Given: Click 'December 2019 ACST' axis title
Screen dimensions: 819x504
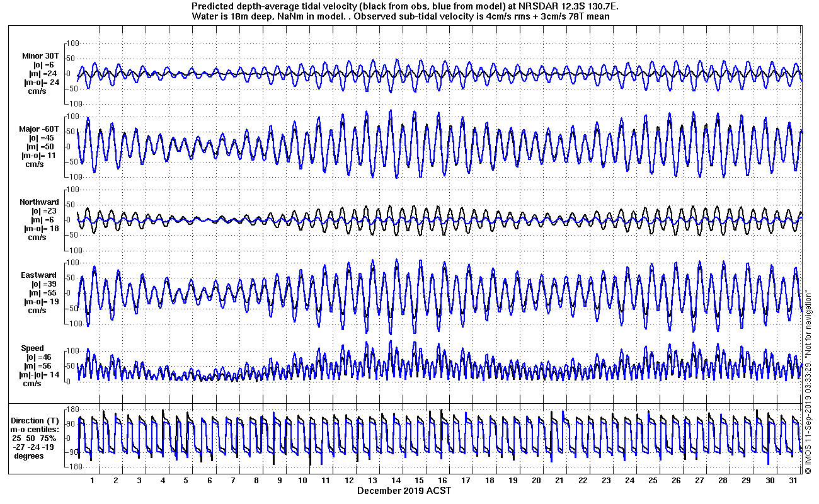Looking at the screenshot, I should [x=404, y=490].
